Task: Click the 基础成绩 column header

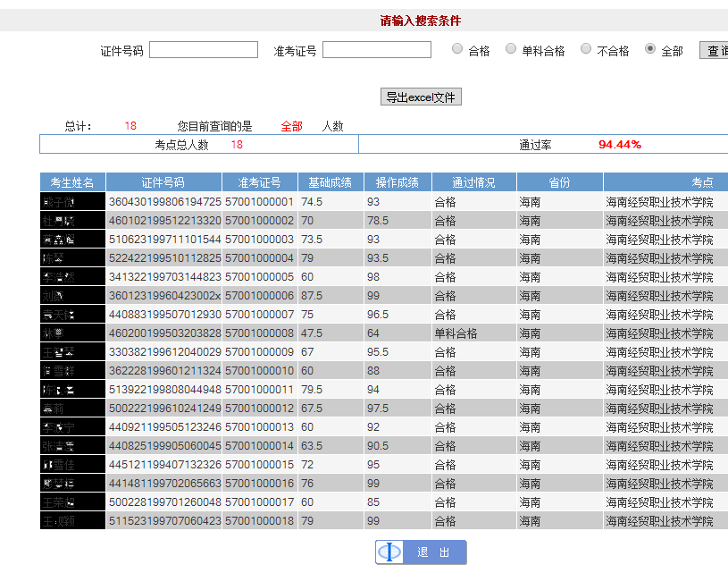Action: 331,182
